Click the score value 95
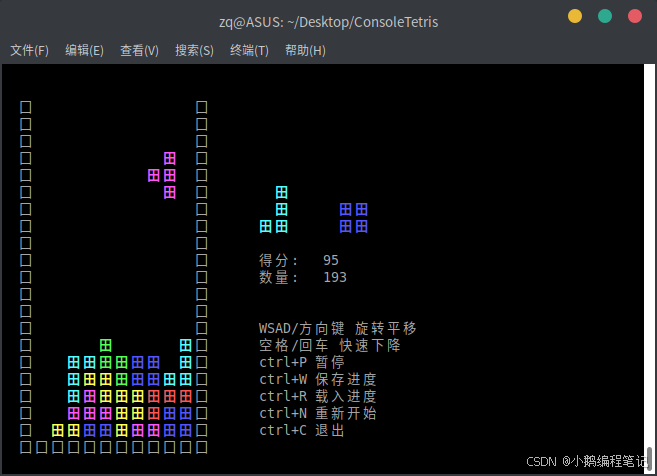Image resolution: width=657 pixels, height=476 pixels. pos(331,260)
